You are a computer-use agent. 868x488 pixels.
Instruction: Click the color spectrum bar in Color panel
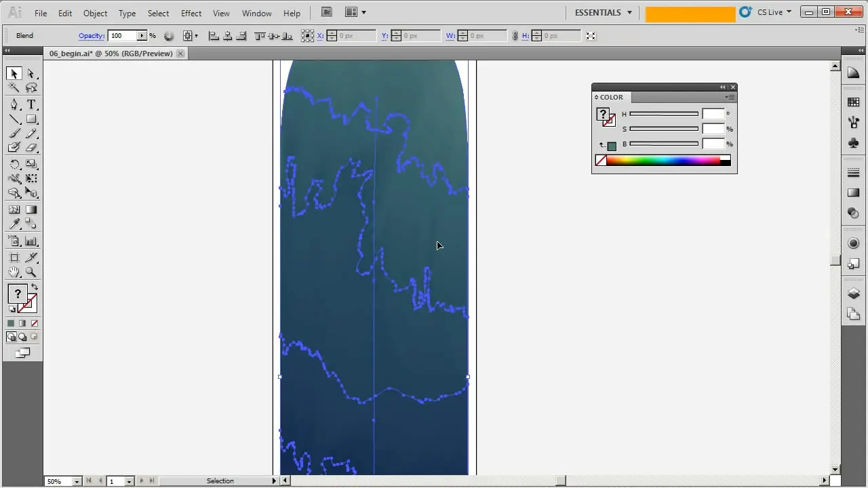(x=663, y=161)
